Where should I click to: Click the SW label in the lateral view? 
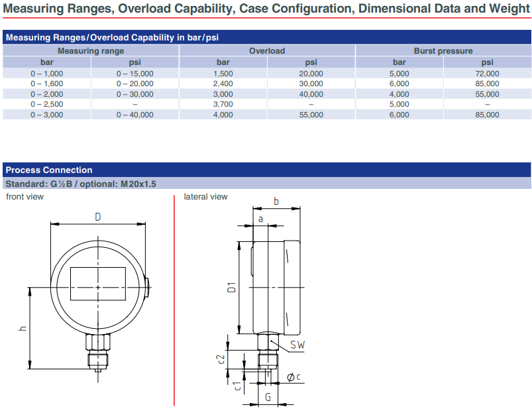click(x=297, y=345)
